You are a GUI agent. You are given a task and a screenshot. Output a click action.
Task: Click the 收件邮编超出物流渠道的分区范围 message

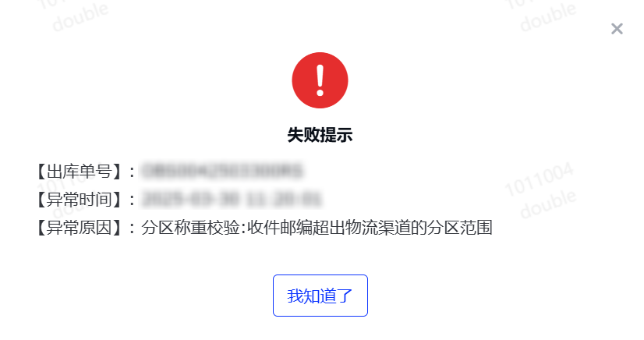tap(370, 228)
